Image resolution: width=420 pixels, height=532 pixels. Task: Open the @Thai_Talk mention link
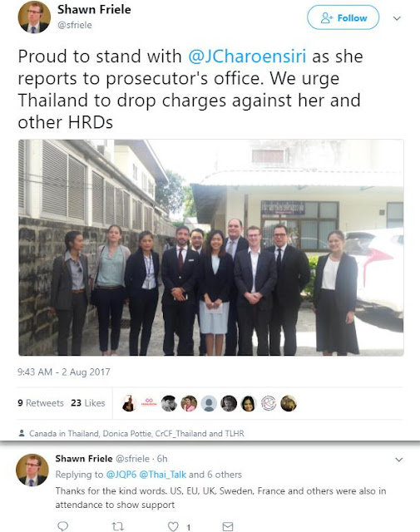point(163,475)
